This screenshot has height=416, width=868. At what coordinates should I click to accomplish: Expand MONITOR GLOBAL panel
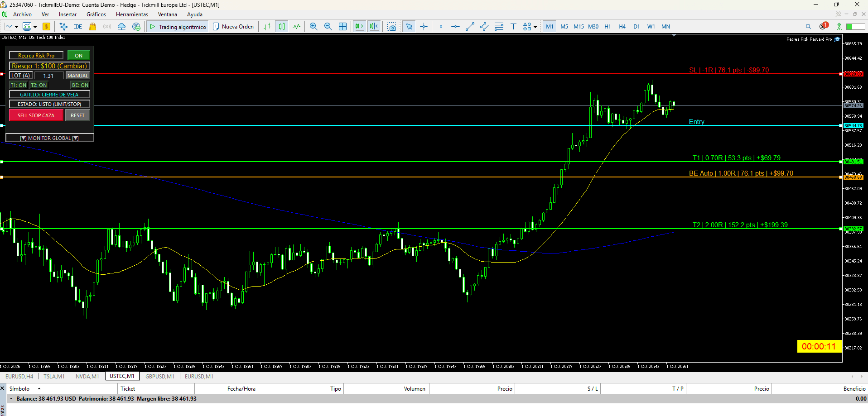(x=49, y=138)
